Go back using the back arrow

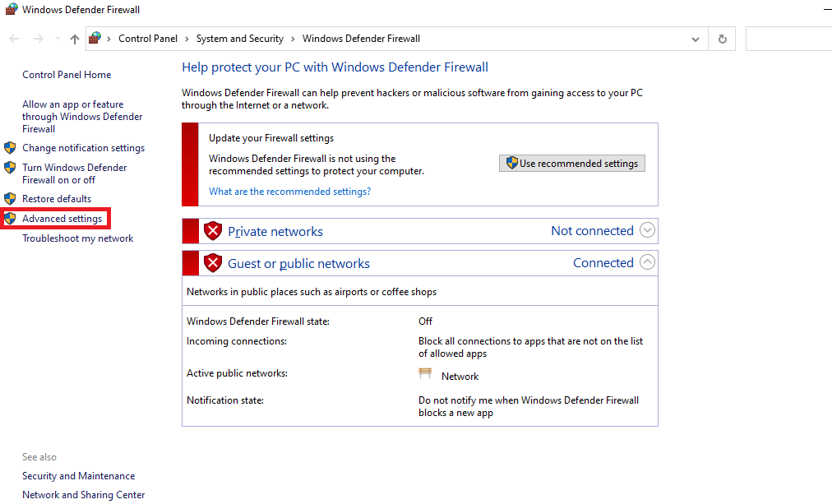pyautogui.click(x=14, y=39)
